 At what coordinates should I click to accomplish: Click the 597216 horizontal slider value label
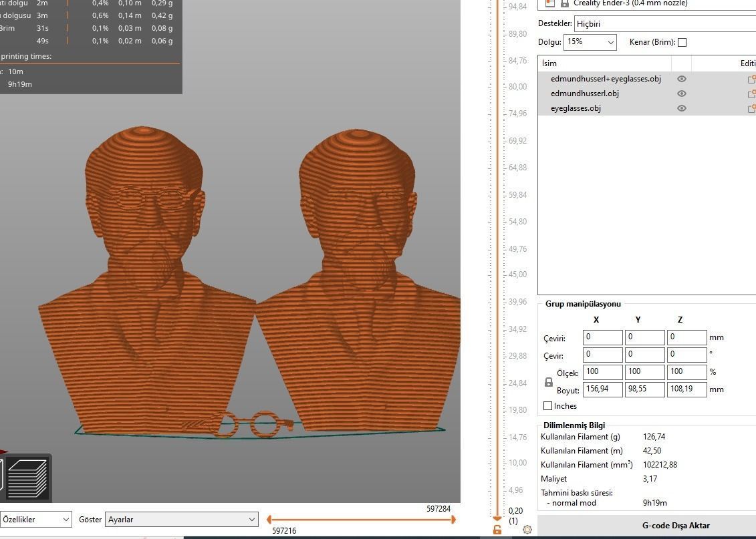[x=284, y=531]
